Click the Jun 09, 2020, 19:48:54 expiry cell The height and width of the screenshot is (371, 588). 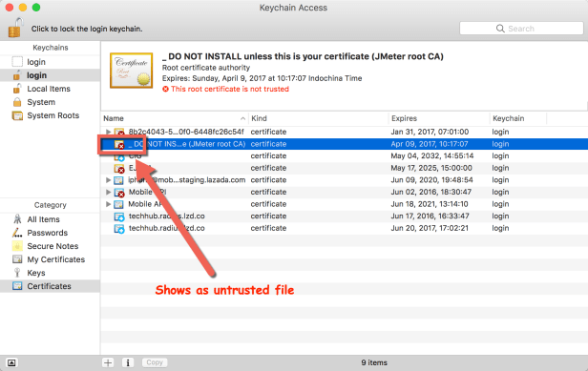point(432,180)
